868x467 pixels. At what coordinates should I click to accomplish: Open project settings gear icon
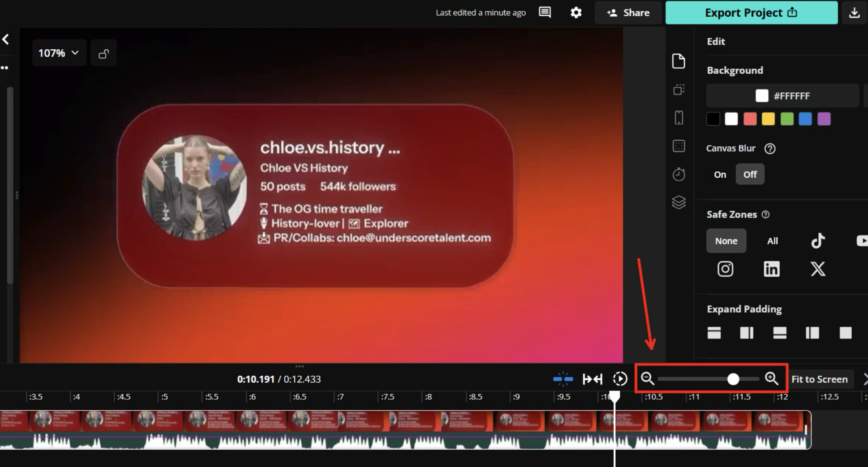pos(576,13)
